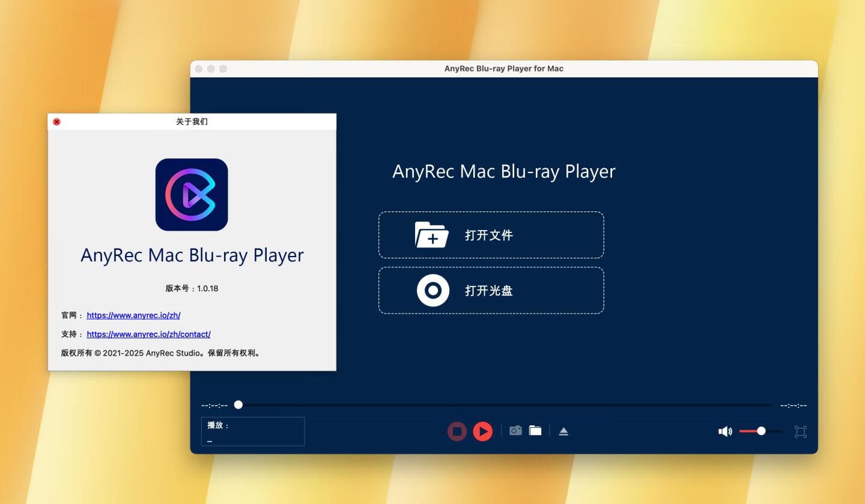
Task: Click the Play button in playback controls
Action: point(482,431)
